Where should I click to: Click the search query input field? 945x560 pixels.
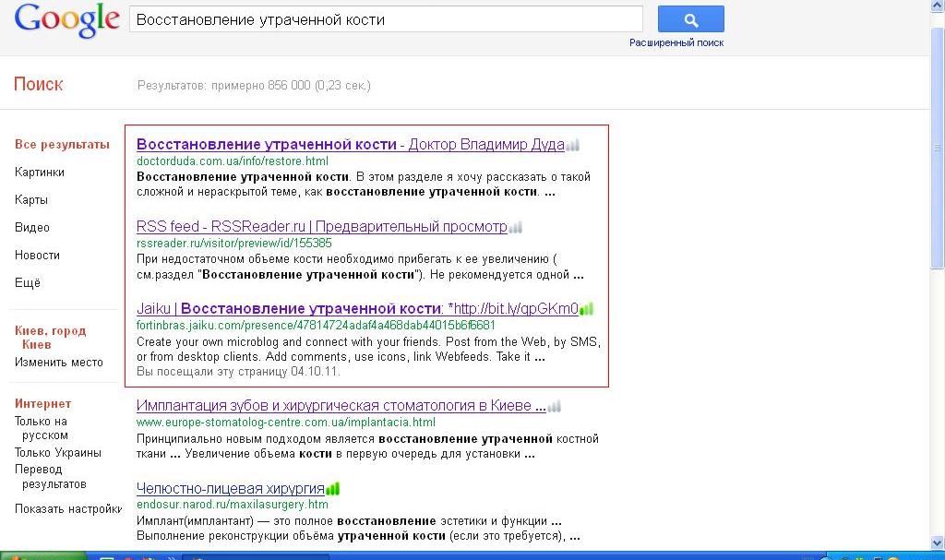click(386, 19)
